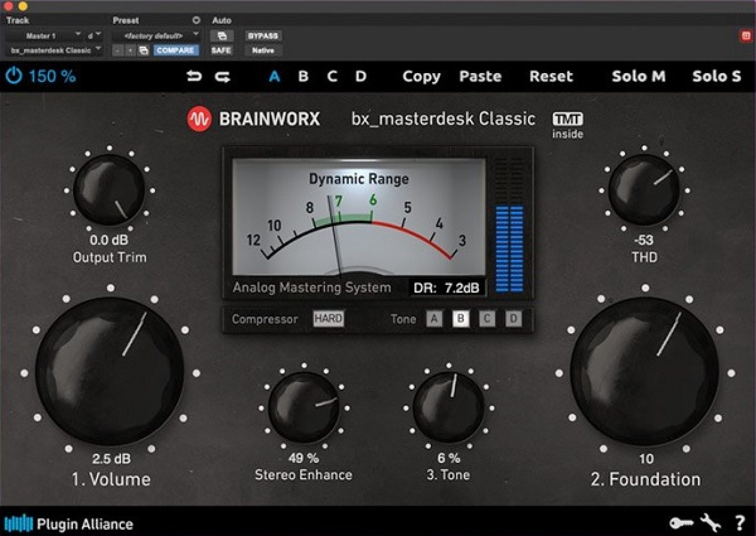Click the undo arrow icon
This screenshot has height=536, width=756.
point(194,76)
